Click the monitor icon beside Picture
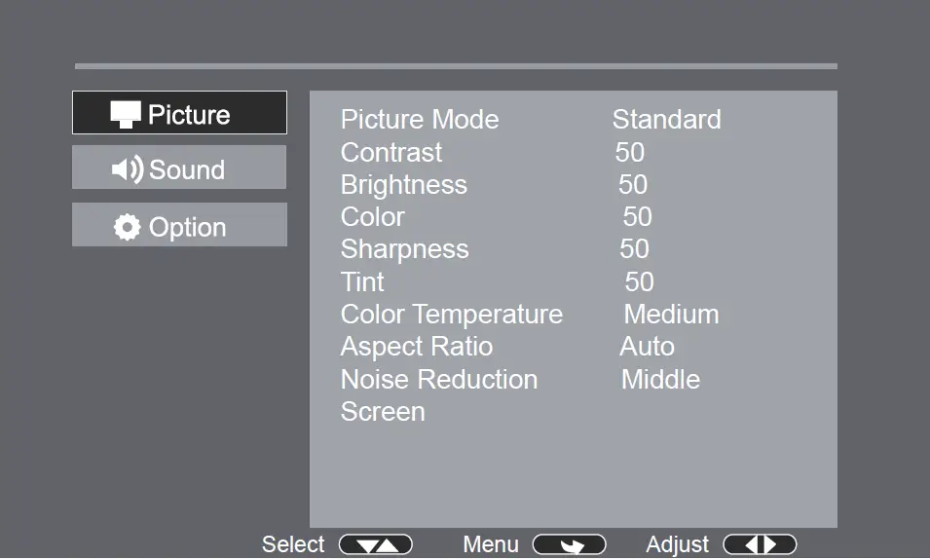Screen dimensions: 930x560 coord(126,114)
